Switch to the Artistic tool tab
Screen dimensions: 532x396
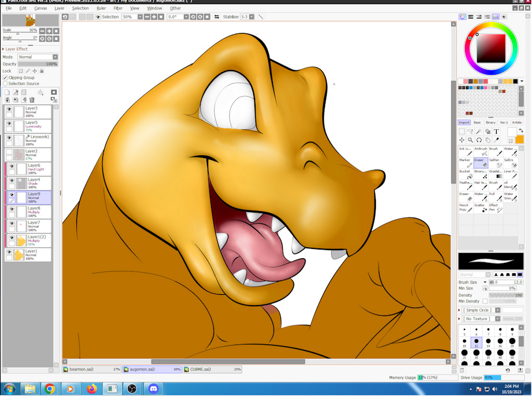517,122
